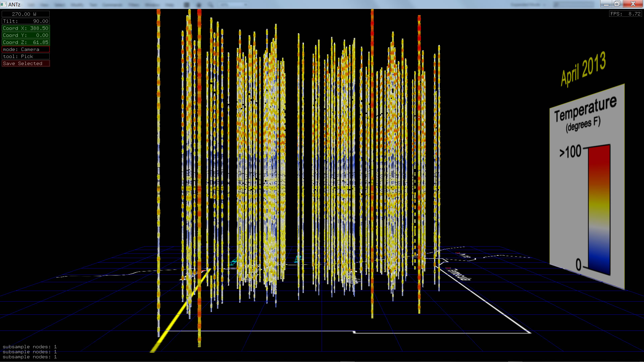The width and height of the screenshot is (644, 362).
Task: Click the FPS counter display
Action: [625, 14]
